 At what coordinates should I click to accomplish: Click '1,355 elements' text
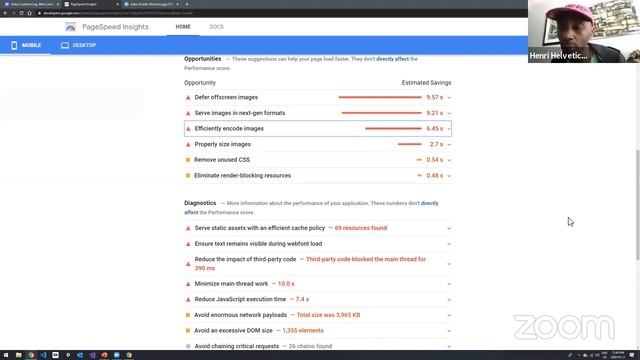303,331
